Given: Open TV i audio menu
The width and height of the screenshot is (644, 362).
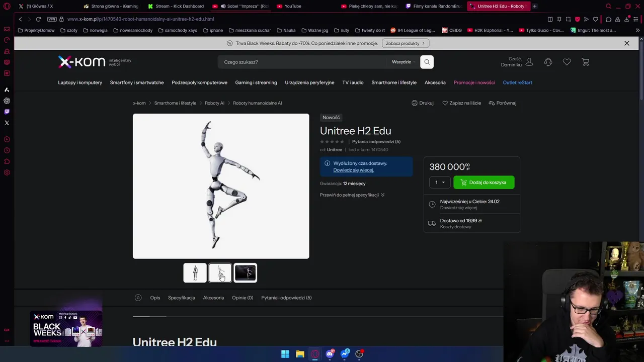Looking at the screenshot, I should 353,82.
